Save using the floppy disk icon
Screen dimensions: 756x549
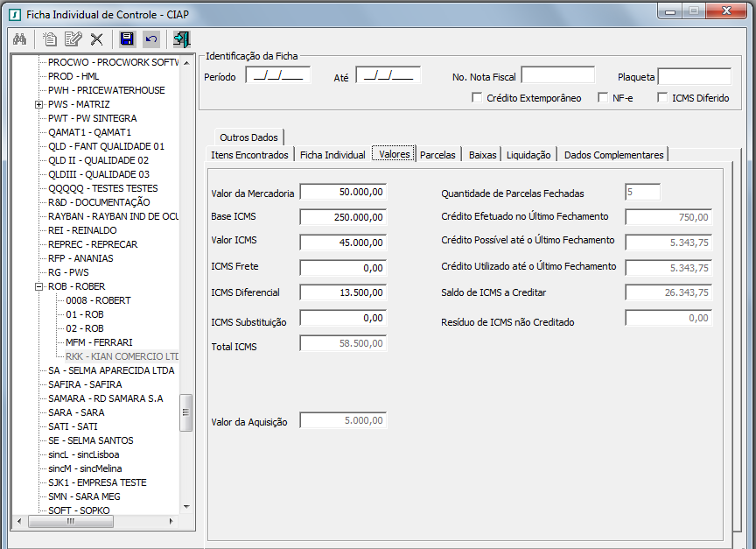click(127, 39)
